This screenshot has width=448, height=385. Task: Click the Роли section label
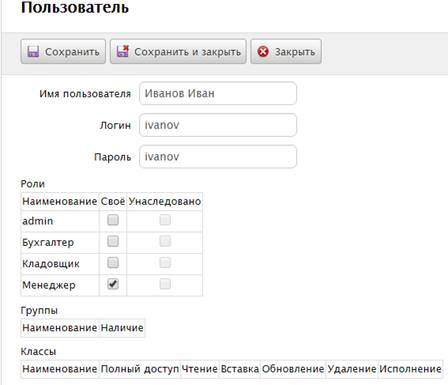point(33,184)
